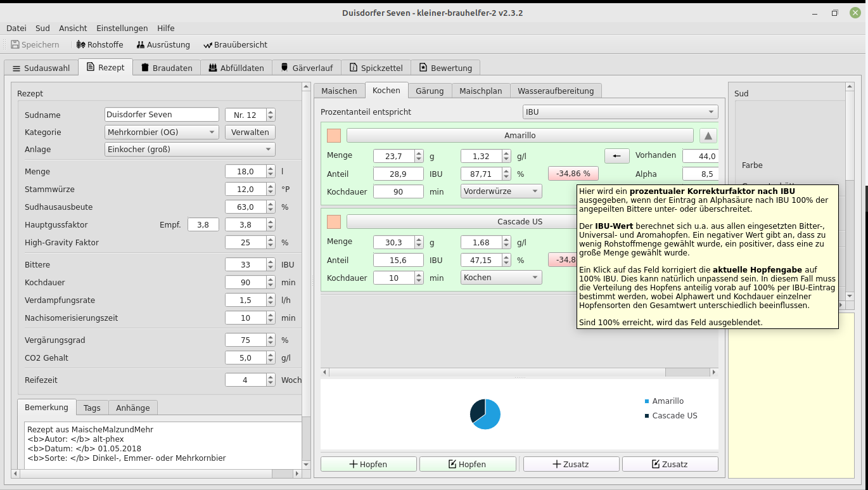Image resolution: width=868 pixels, height=490 pixels.
Task: Open the Brauübersicht toolbar item
Action: 235,45
